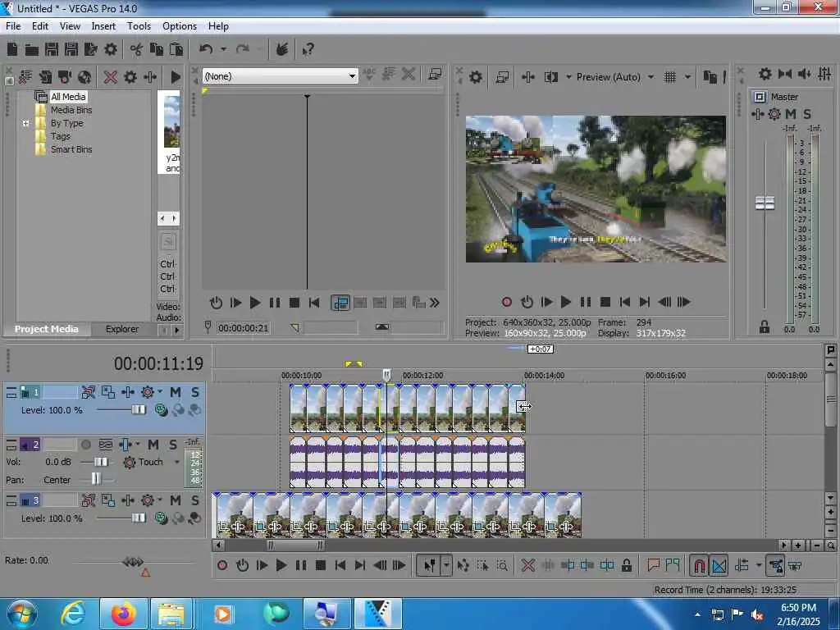Click the Loop Playback button in the Trimmer
This screenshot has height=630, width=840.
pyautogui.click(x=216, y=304)
